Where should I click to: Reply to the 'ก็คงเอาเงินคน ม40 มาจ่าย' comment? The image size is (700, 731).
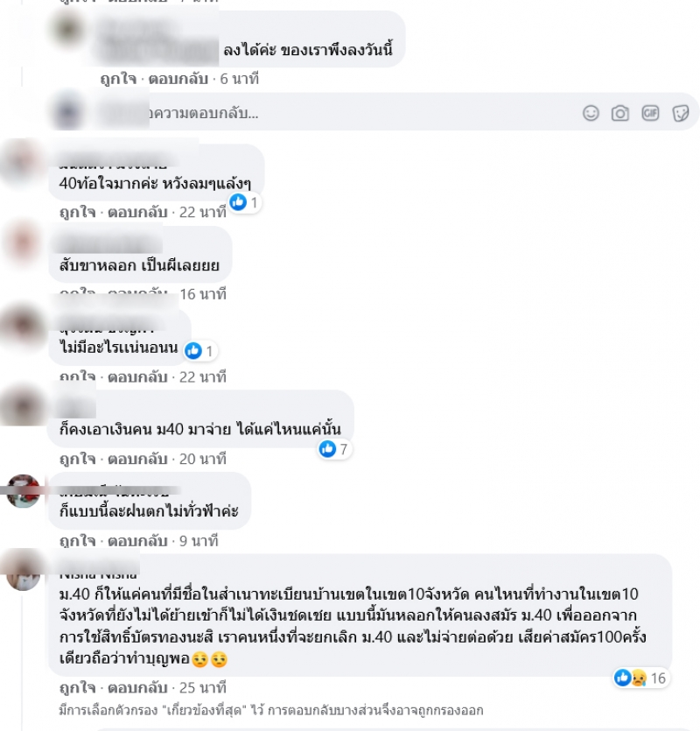pos(137,460)
